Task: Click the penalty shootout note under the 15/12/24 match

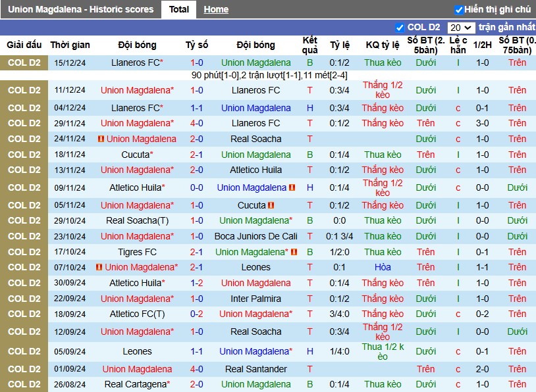Action: (x=269, y=75)
